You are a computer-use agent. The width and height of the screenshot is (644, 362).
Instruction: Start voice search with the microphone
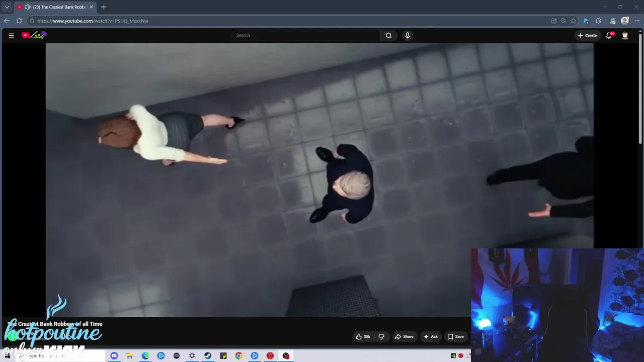pyautogui.click(x=408, y=35)
